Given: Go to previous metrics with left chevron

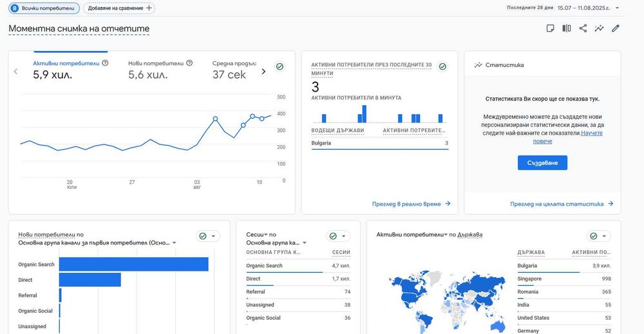Looking at the screenshot, I should pyautogui.click(x=15, y=72).
